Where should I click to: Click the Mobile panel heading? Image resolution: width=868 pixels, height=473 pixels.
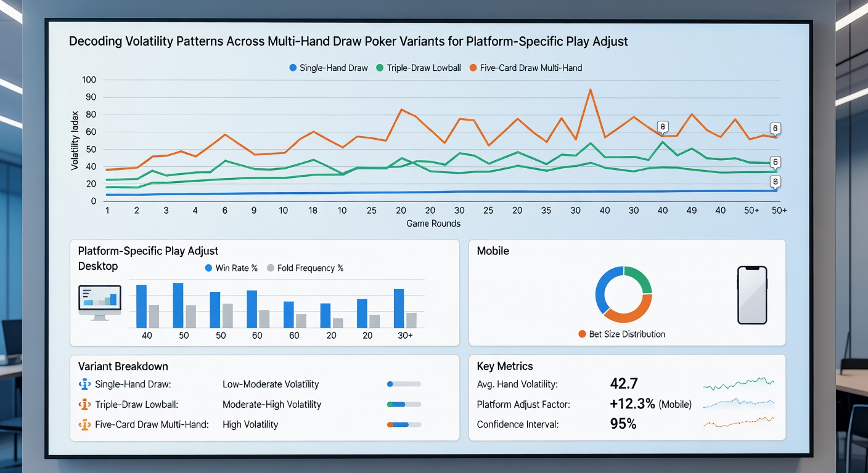coord(493,251)
